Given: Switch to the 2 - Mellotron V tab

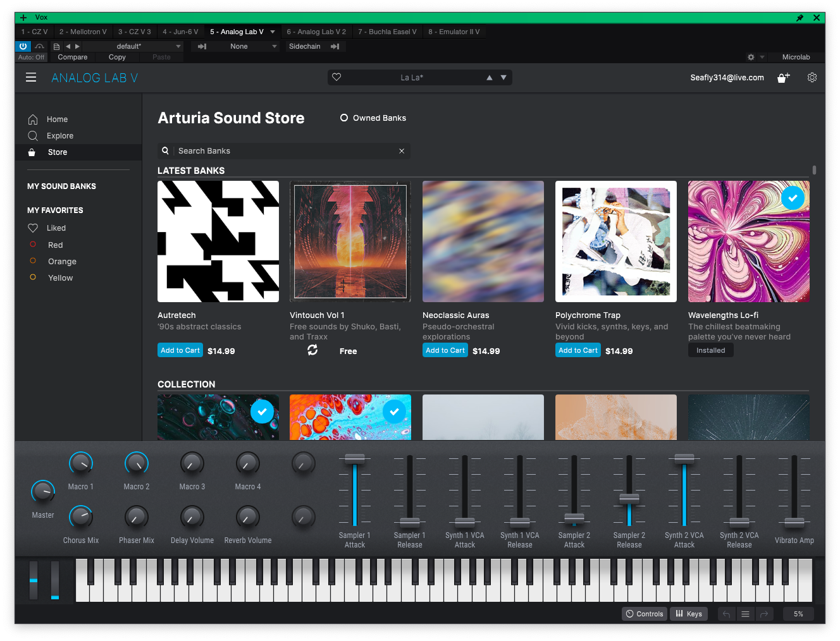Looking at the screenshot, I should click(x=83, y=32).
